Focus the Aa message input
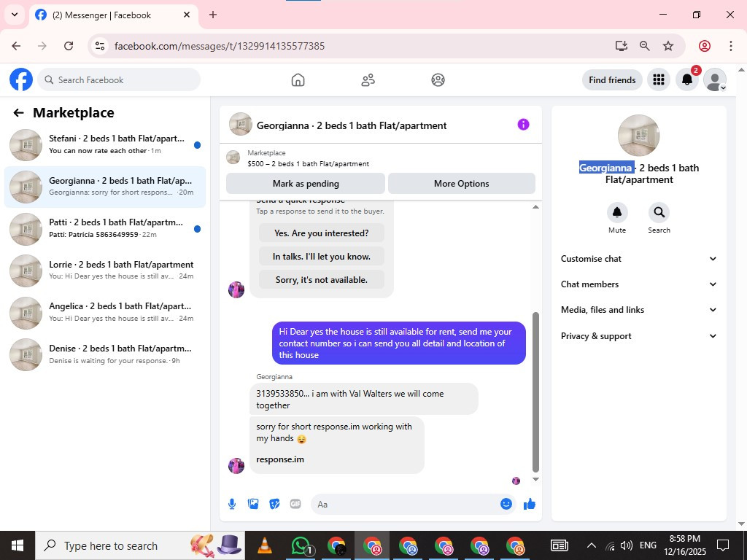Image resolution: width=747 pixels, height=560 pixels. click(413, 504)
